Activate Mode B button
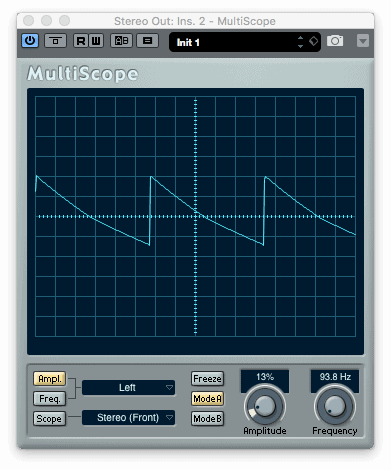Image resolution: width=391 pixels, height=470 pixels. [x=207, y=419]
